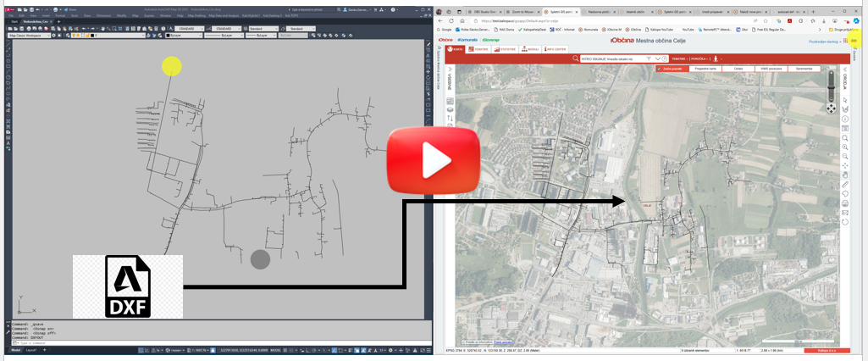Open the STATISTIKE tab
The width and height of the screenshot is (868, 361).
click(x=506, y=49)
